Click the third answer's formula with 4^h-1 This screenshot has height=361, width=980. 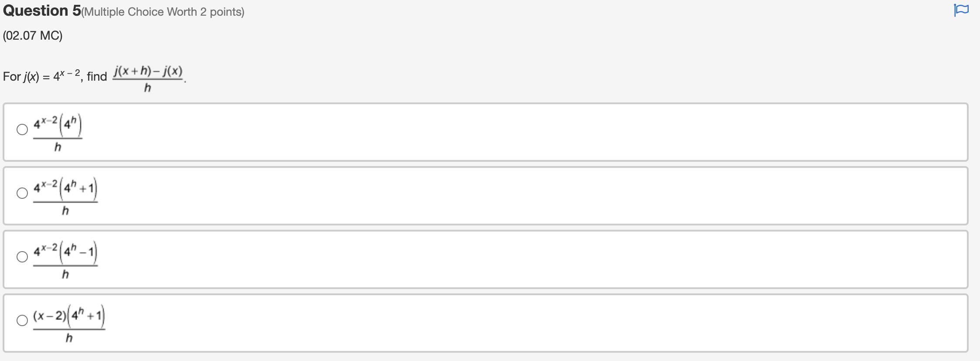pos(65,260)
